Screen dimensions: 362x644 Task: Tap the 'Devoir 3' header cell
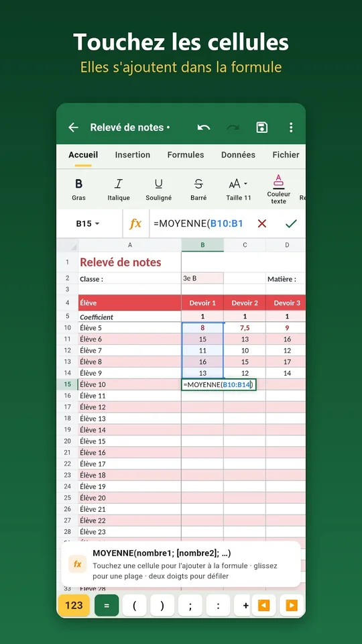point(286,303)
